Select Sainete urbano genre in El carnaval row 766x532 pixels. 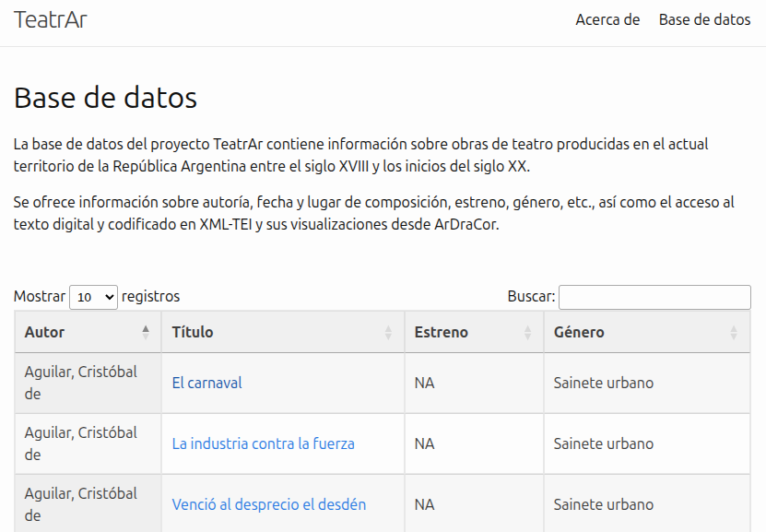[x=647, y=383]
